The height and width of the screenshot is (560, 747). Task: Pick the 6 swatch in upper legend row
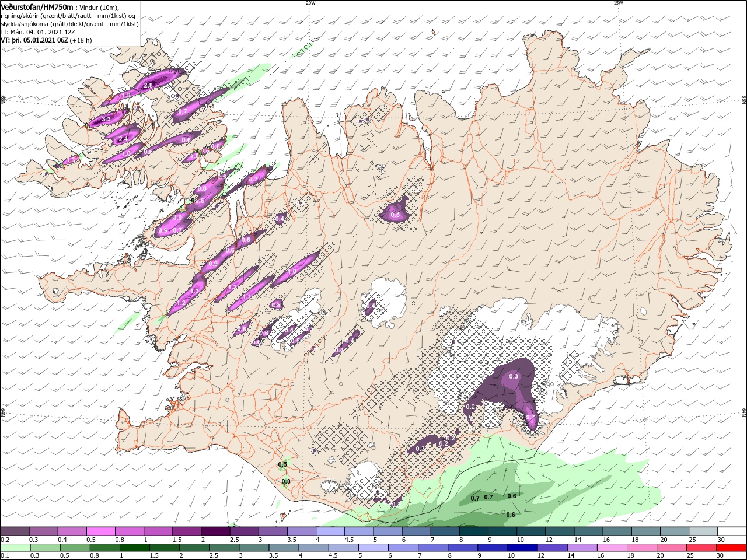tap(417, 531)
